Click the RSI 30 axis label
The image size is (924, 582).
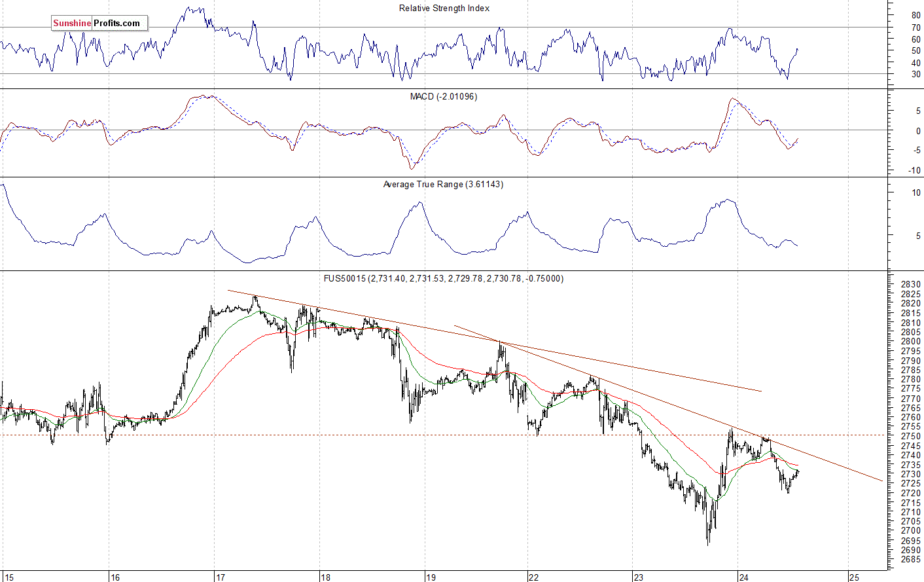(x=915, y=75)
